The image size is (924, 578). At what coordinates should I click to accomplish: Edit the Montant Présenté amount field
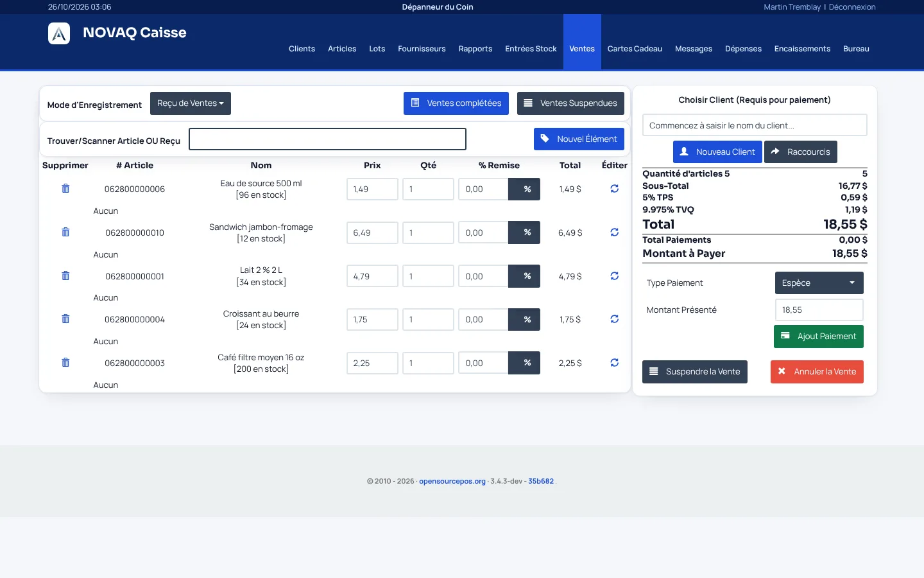(819, 310)
